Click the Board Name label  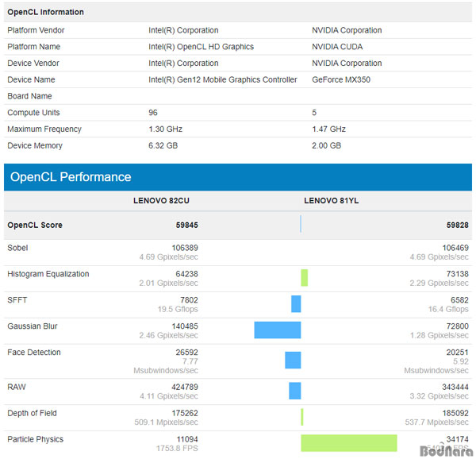pyautogui.click(x=29, y=96)
